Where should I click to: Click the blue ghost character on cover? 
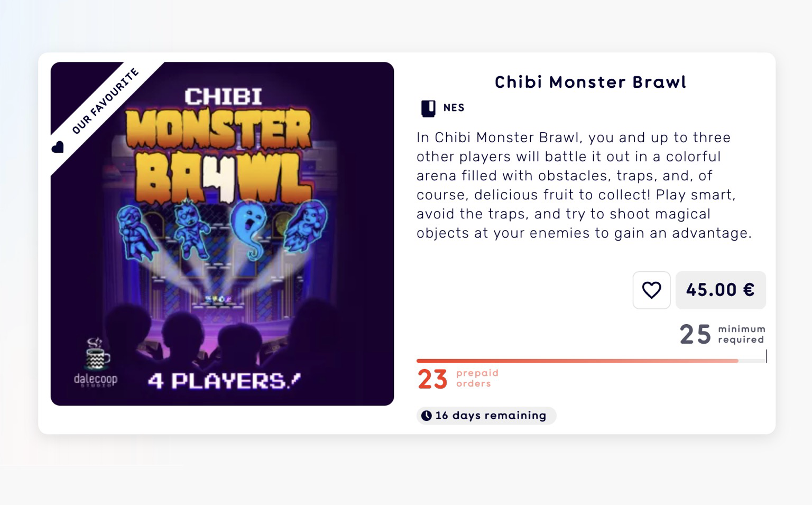(248, 227)
